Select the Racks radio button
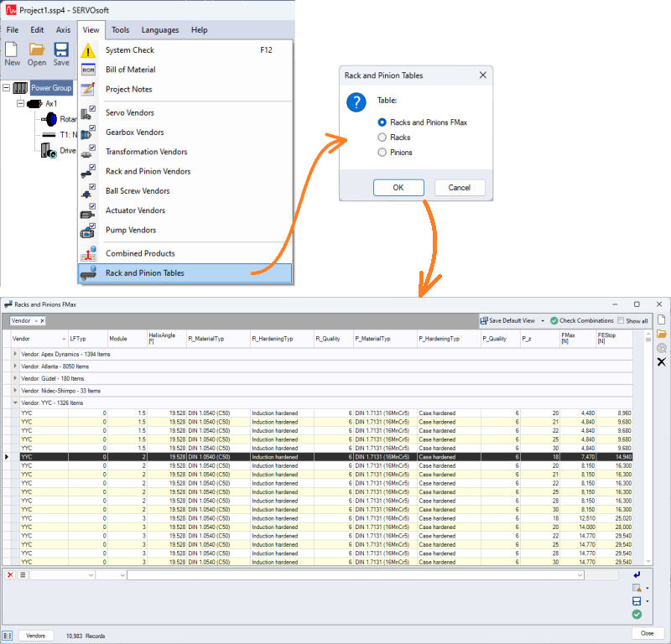 click(x=382, y=138)
